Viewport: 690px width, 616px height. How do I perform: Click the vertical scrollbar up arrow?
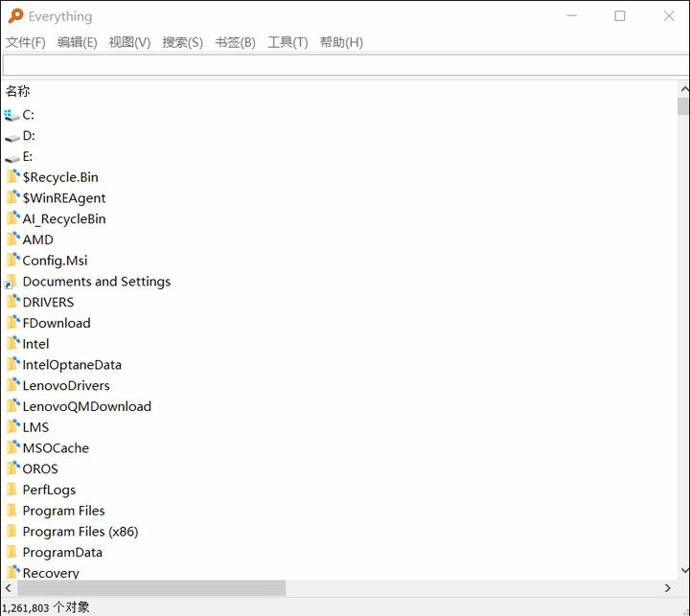(x=684, y=89)
